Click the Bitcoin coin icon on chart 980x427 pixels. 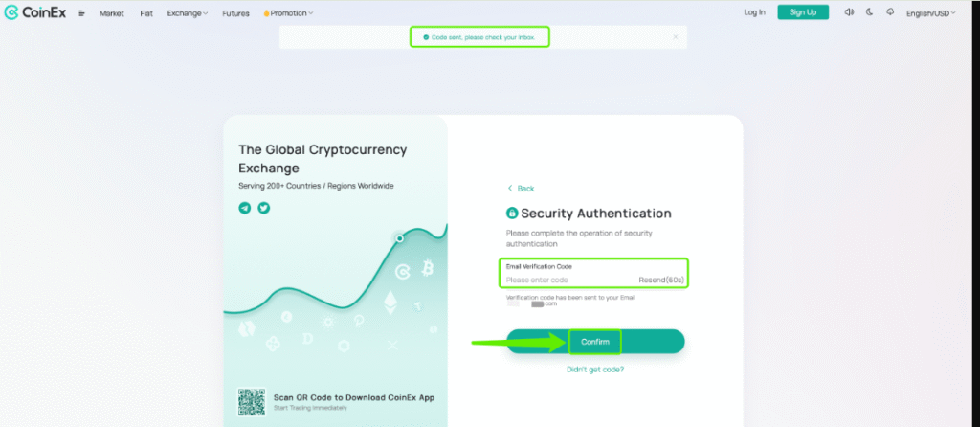click(428, 269)
